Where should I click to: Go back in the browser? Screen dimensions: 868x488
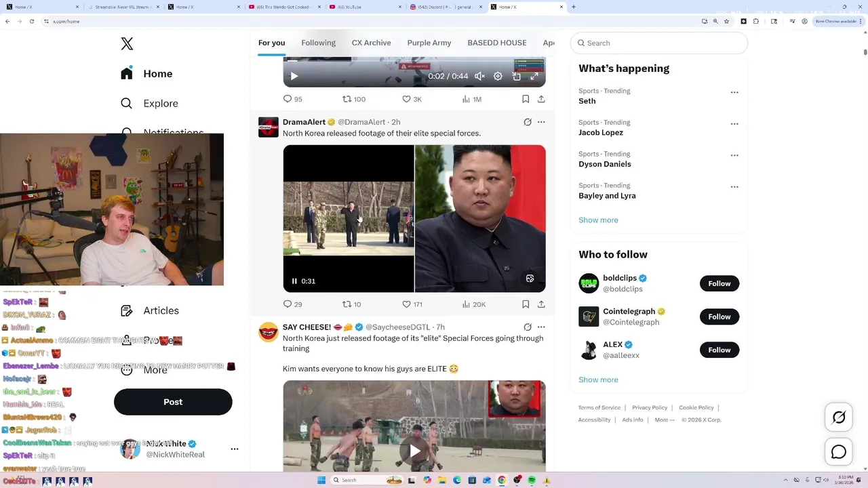click(7, 21)
